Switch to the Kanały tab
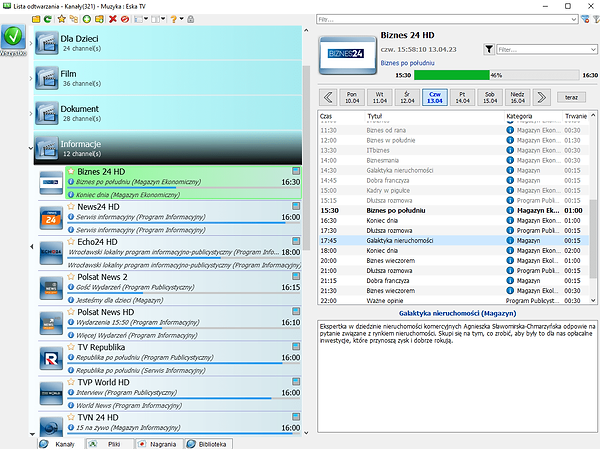The image size is (600, 449). [60, 444]
